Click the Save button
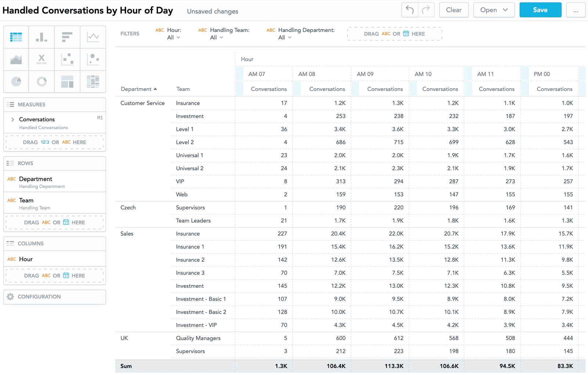 tap(540, 10)
